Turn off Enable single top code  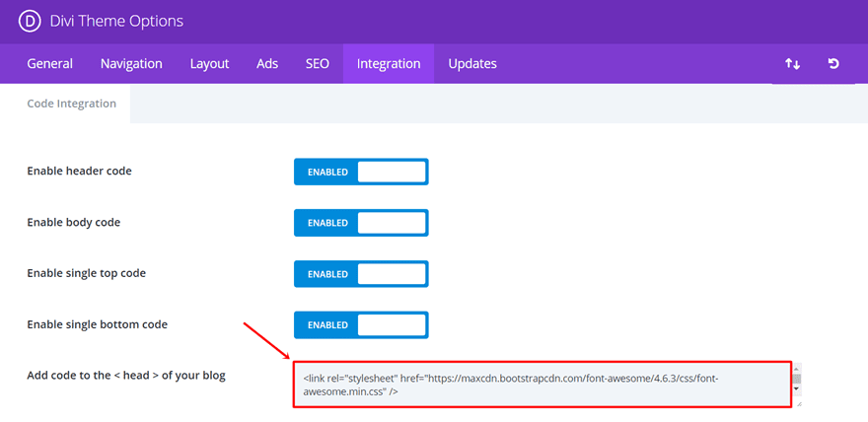(361, 274)
